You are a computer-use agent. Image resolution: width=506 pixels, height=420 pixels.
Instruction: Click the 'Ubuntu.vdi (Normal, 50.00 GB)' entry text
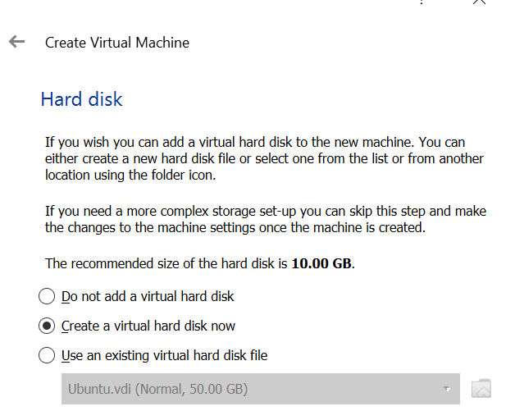click(157, 389)
